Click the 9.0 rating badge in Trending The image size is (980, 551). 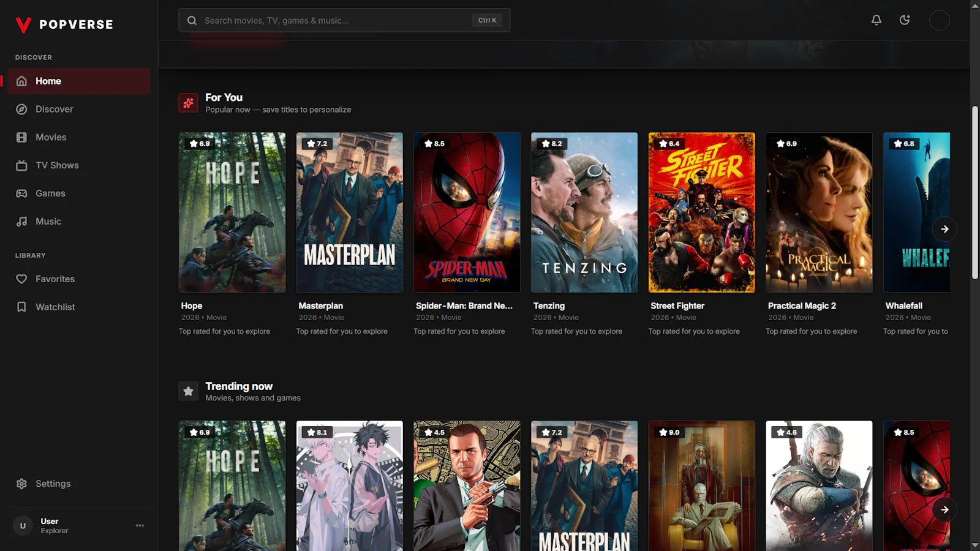coord(669,432)
